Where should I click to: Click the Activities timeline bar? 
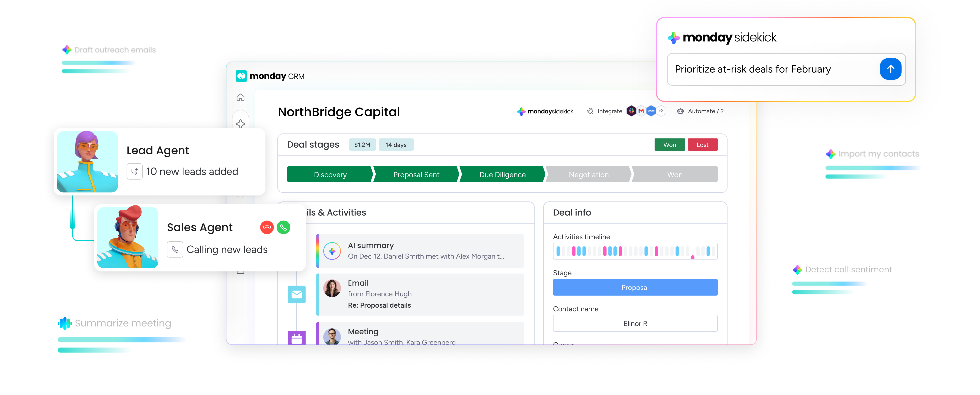click(x=635, y=251)
